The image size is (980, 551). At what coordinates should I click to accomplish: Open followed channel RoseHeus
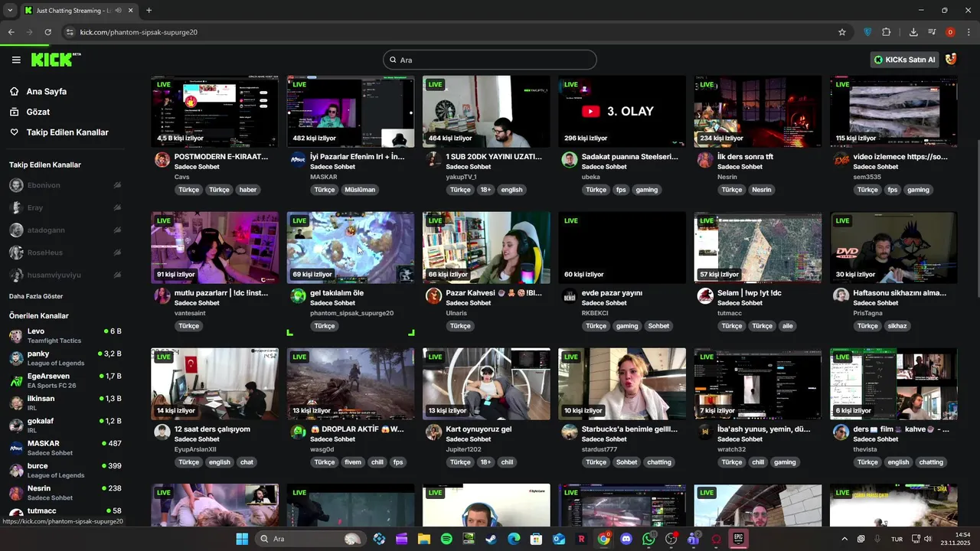65,253
